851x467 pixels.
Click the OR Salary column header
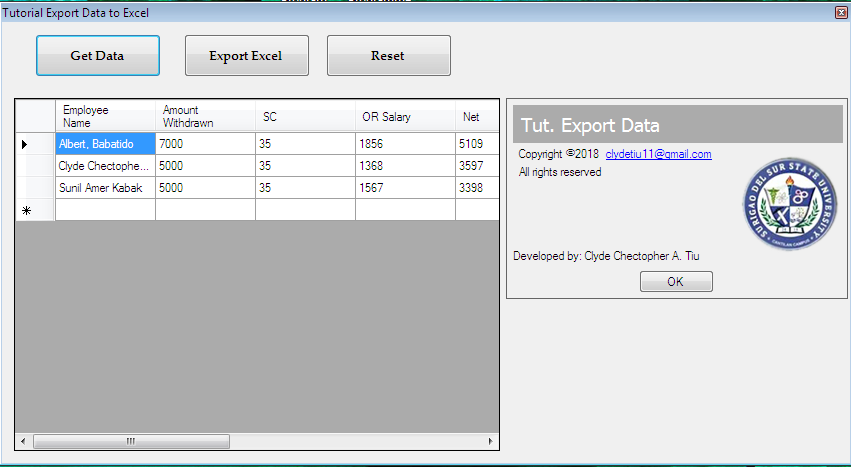(405, 116)
